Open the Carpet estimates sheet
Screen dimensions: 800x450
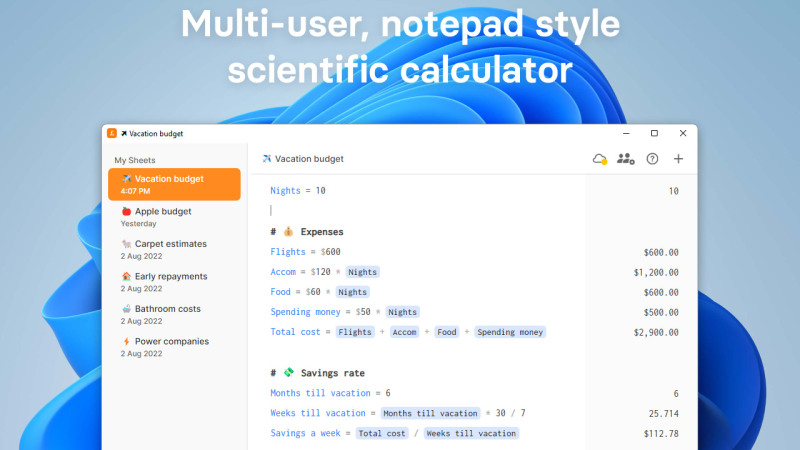click(174, 249)
